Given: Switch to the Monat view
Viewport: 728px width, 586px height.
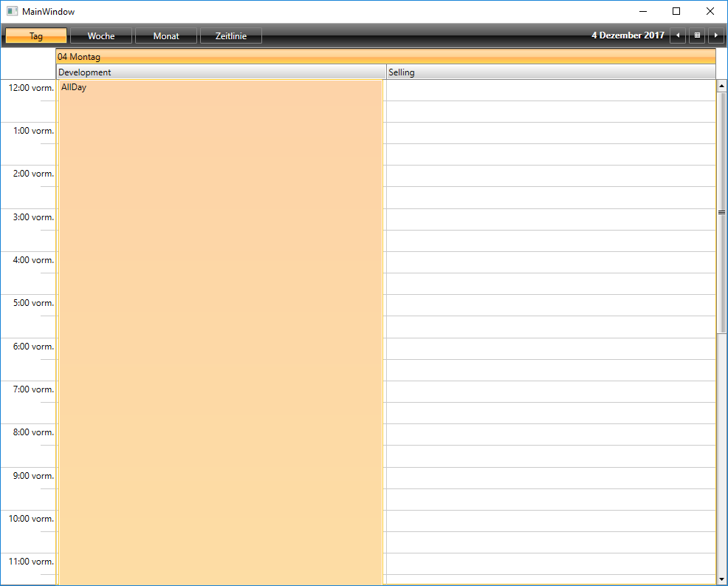Looking at the screenshot, I should point(166,35).
